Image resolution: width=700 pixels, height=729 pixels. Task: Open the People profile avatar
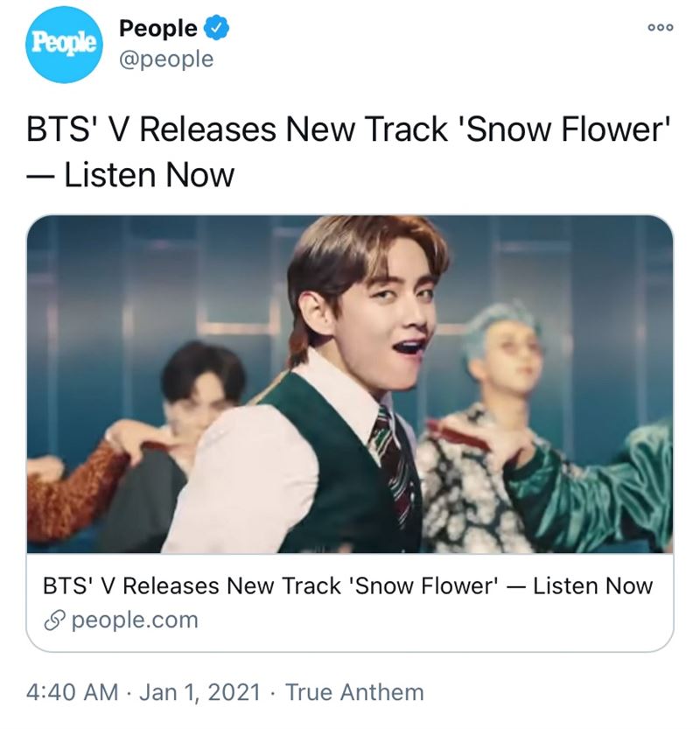(63, 44)
